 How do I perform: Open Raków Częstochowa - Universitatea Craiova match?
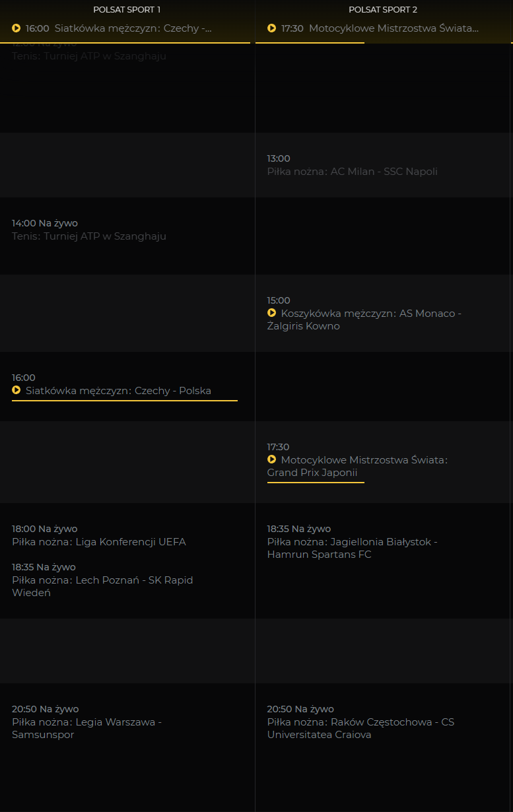pos(360,728)
